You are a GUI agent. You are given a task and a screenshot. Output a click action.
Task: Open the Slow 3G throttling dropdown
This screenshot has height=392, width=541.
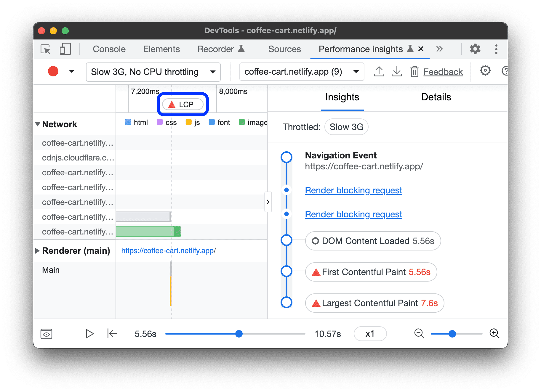coord(153,72)
